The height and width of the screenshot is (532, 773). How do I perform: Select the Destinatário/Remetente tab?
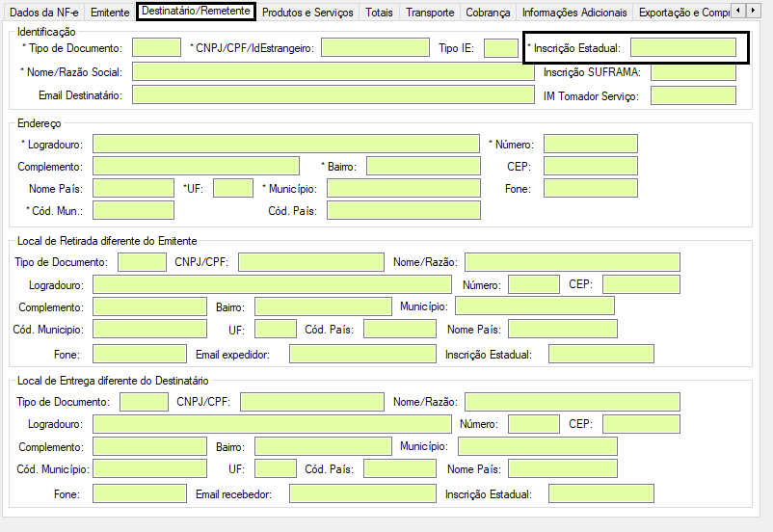(x=196, y=11)
